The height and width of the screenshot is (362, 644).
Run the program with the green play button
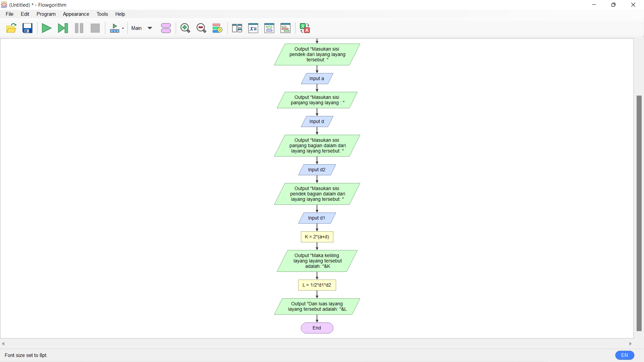46,28
